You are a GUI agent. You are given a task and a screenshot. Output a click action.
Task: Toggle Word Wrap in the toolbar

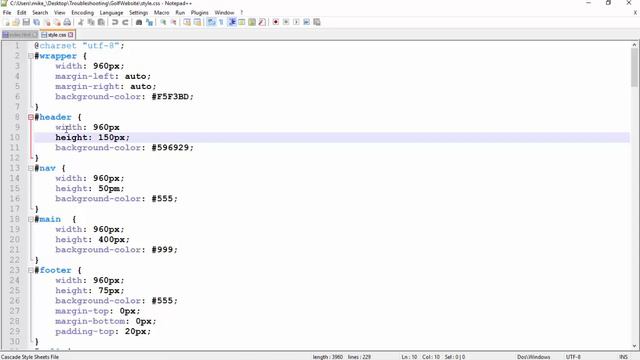(x=211, y=22)
